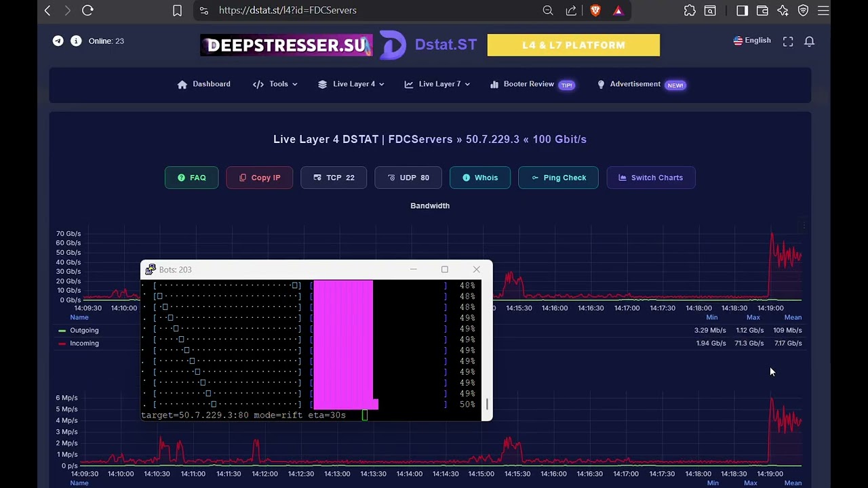Expand the Tools dropdown menu
The image size is (868, 488).
pyautogui.click(x=275, y=84)
